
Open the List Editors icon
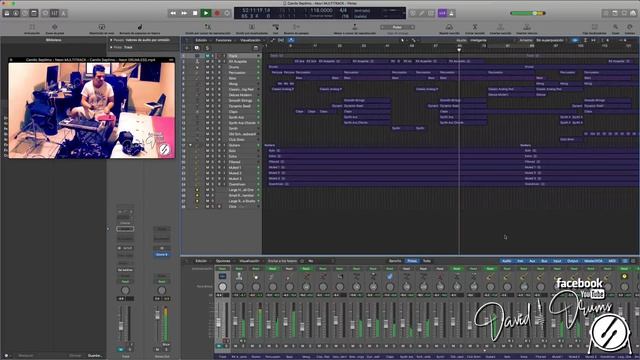[x=606, y=13]
